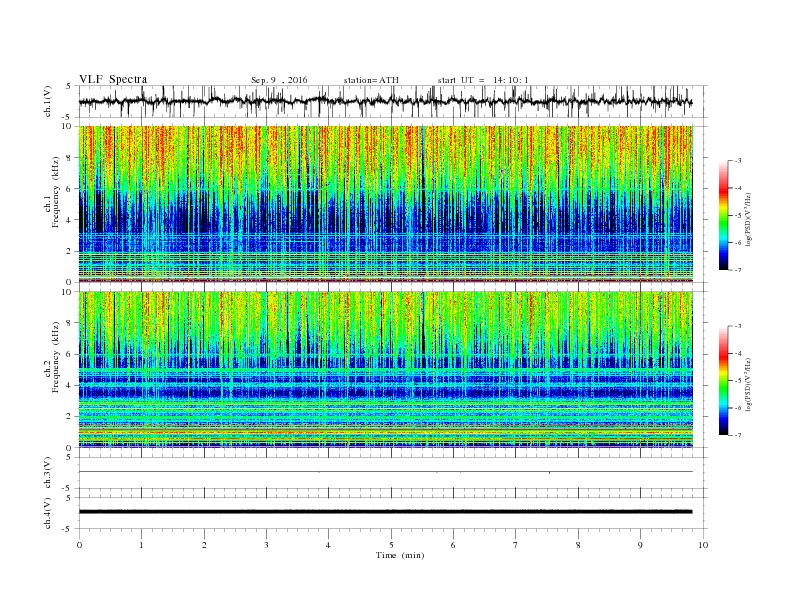The image size is (792, 612).
Task: Click the time axis tick label "6"
Action: tap(453, 545)
